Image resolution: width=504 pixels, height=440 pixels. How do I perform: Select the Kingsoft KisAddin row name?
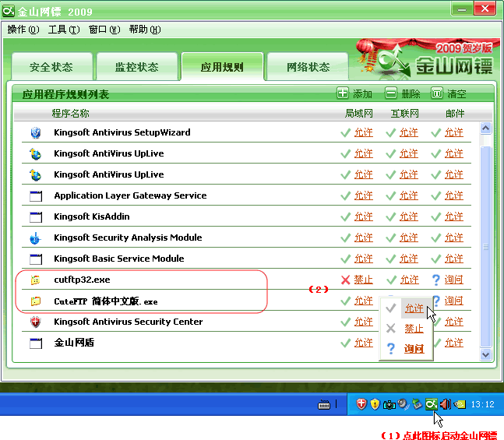[x=92, y=216]
